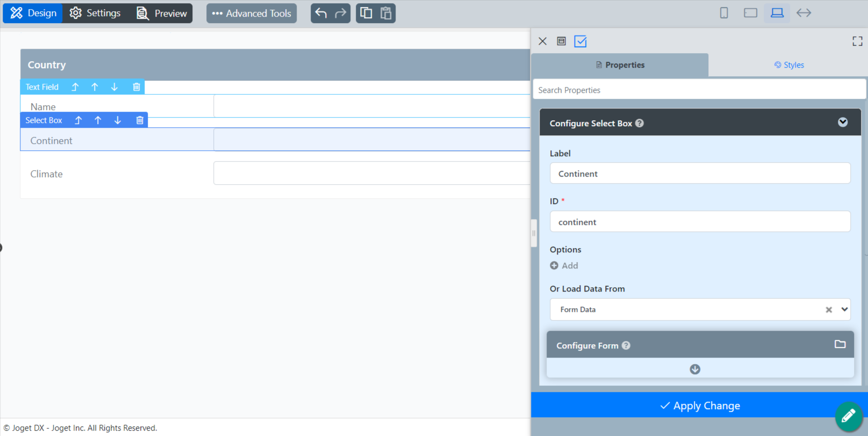This screenshot has height=436, width=868.
Task: Click the Search Properties input field
Action: (699, 90)
